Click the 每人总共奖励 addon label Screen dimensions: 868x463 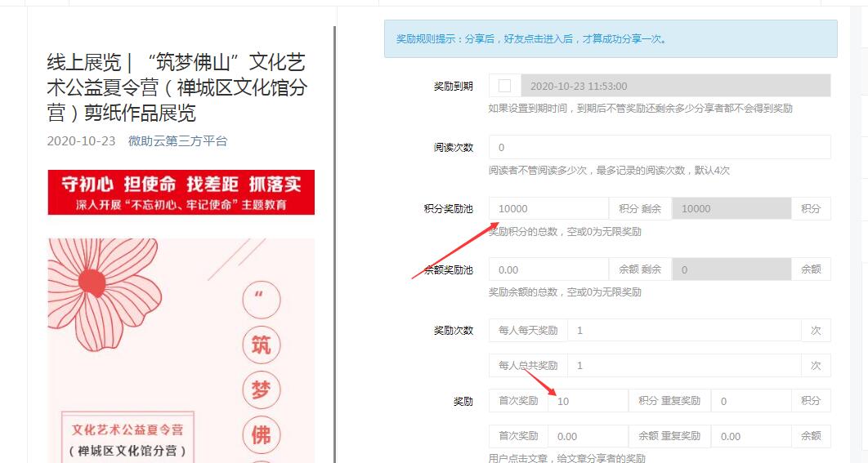tap(528, 365)
